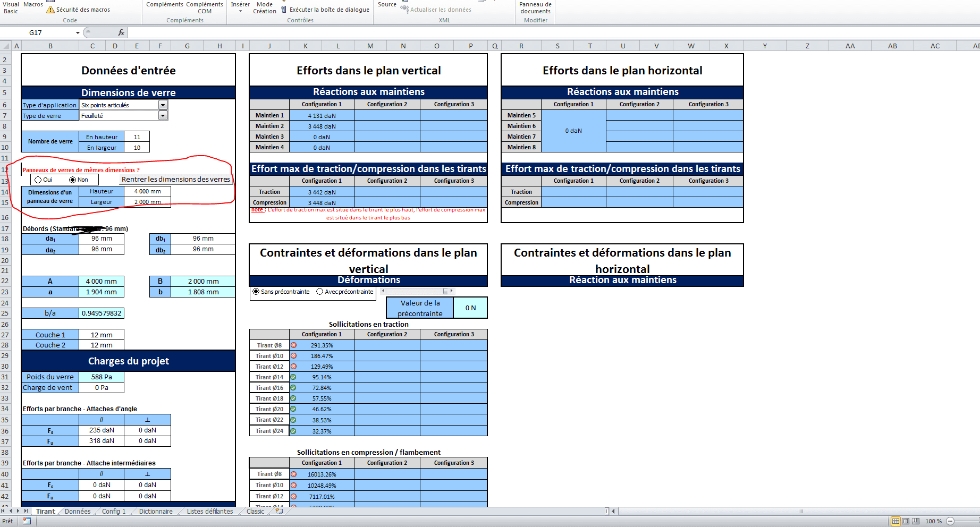
Task: Click the Maintien 1 value 4 131 daN
Action: [x=322, y=115]
